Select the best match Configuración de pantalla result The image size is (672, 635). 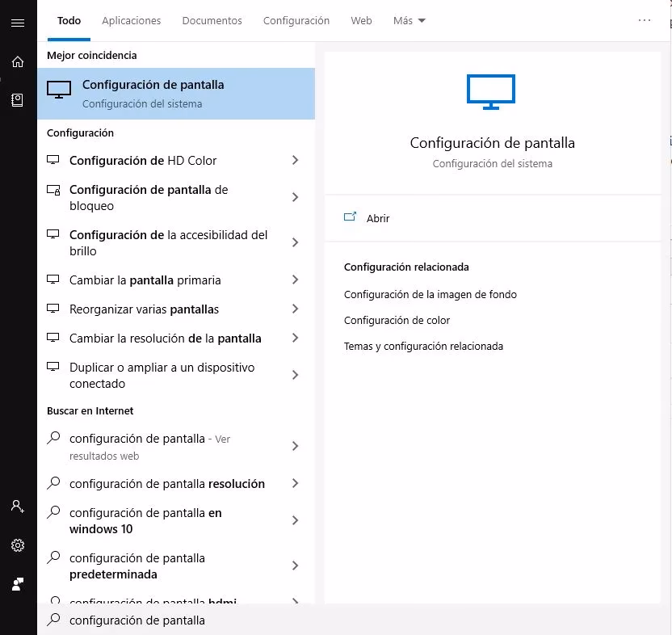click(176, 94)
